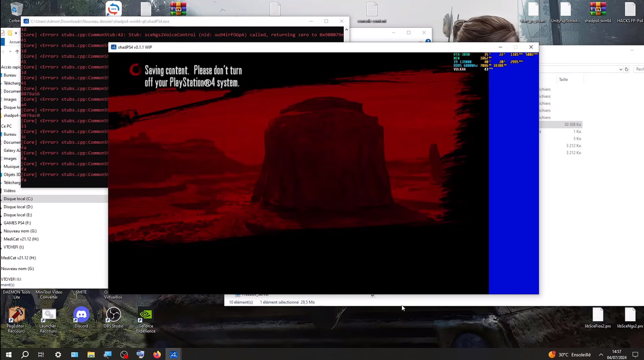The height and width of the screenshot is (360, 644).
Task: Select 'GAMES PS4 (F:)' drive
Action: coord(17,223)
